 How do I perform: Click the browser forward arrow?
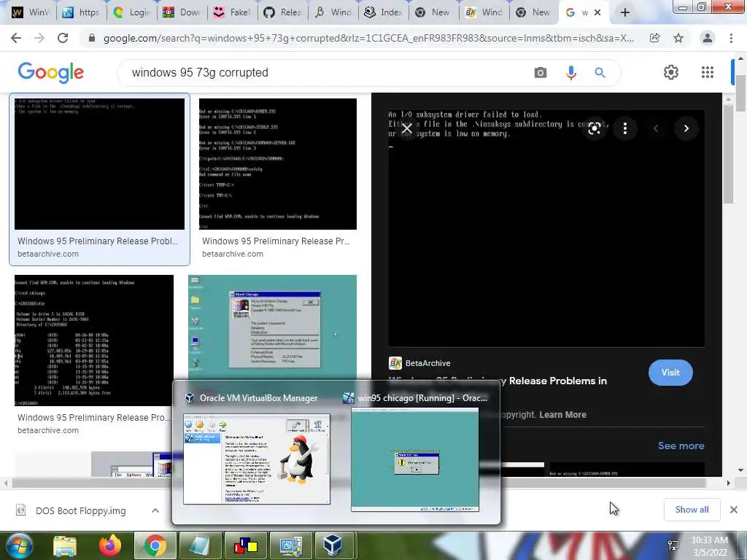point(39,38)
